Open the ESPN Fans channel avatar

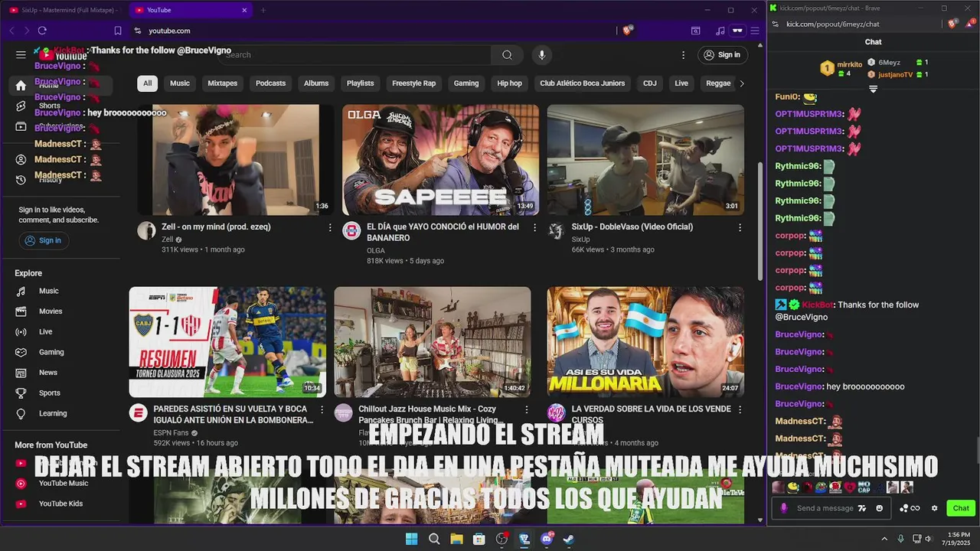139,413
